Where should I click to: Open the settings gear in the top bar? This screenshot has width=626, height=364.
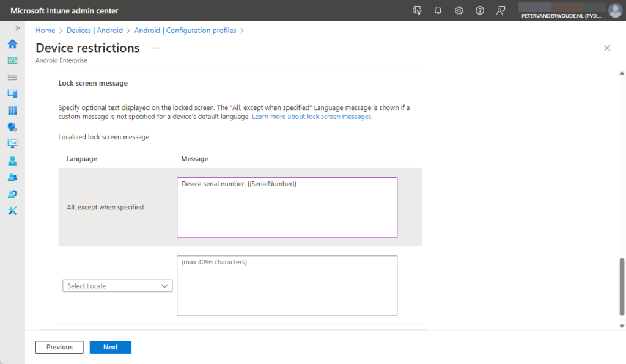tap(458, 10)
